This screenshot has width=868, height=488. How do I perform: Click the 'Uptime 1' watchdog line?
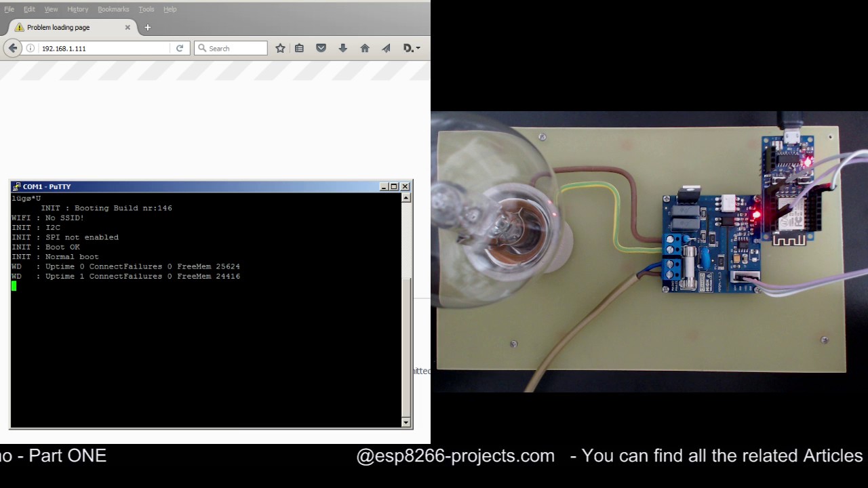click(x=125, y=277)
